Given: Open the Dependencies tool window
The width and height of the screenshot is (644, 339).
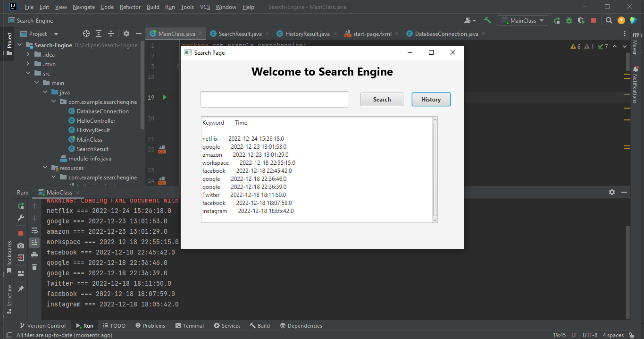Looking at the screenshot, I should click(x=301, y=326).
